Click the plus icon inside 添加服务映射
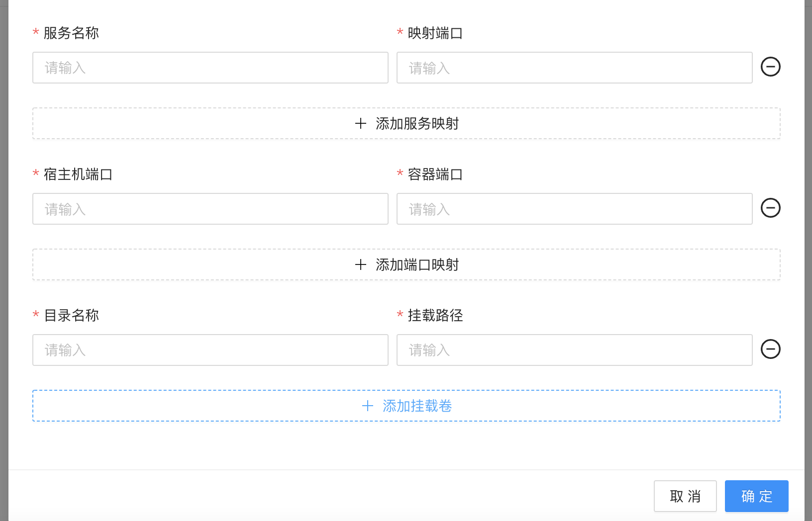 (360, 123)
